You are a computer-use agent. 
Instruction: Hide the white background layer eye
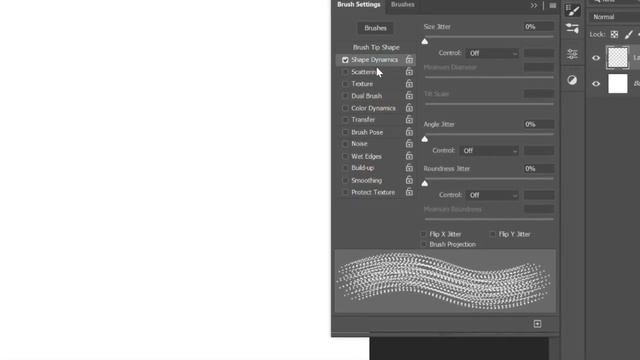pyautogui.click(x=596, y=84)
